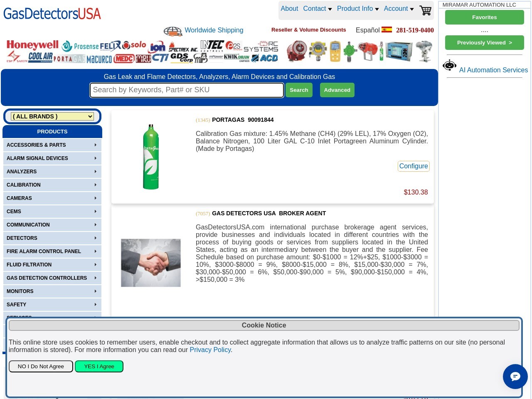Open AI Automation Services link
The width and height of the screenshot is (532, 399).
493,70
